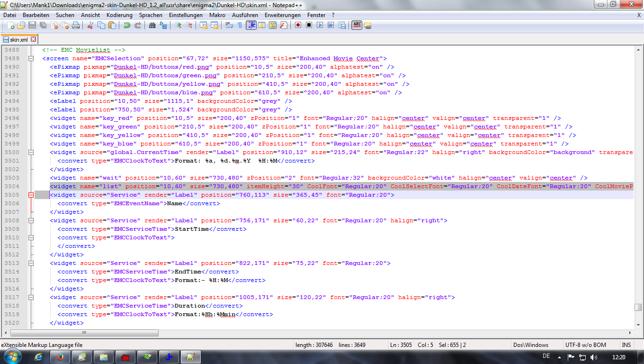Collapse the red fold marker at line 3505
Screen dimensions: 644x364
pos(31,195)
